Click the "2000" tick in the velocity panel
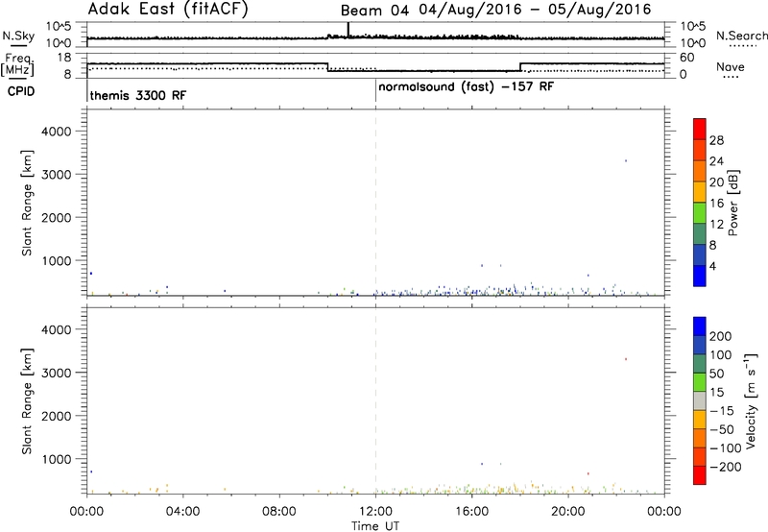768x532 pixels. click(56, 416)
